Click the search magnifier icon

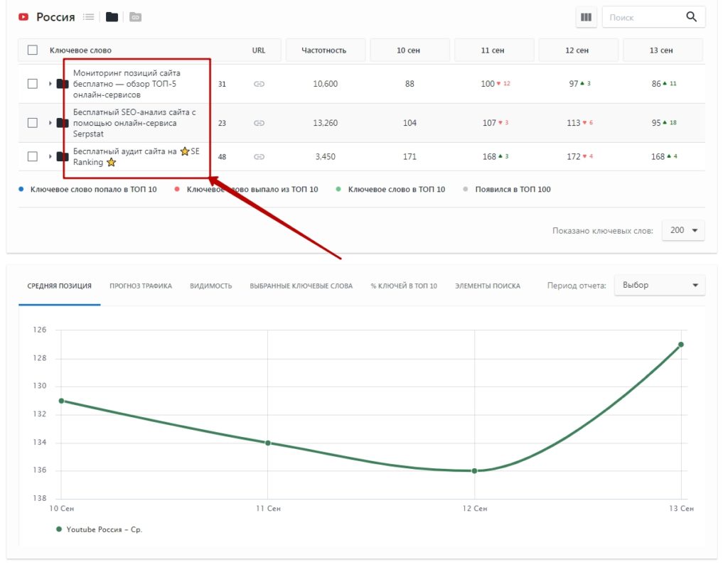(x=691, y=17)
